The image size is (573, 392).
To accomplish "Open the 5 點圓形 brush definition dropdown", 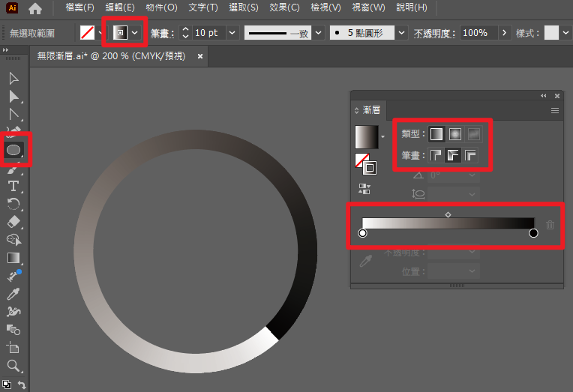I will pos(400,34).
